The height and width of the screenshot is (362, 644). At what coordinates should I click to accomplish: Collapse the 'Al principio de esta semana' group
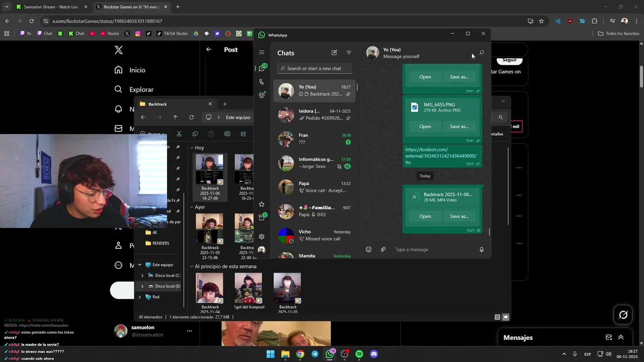192,266
